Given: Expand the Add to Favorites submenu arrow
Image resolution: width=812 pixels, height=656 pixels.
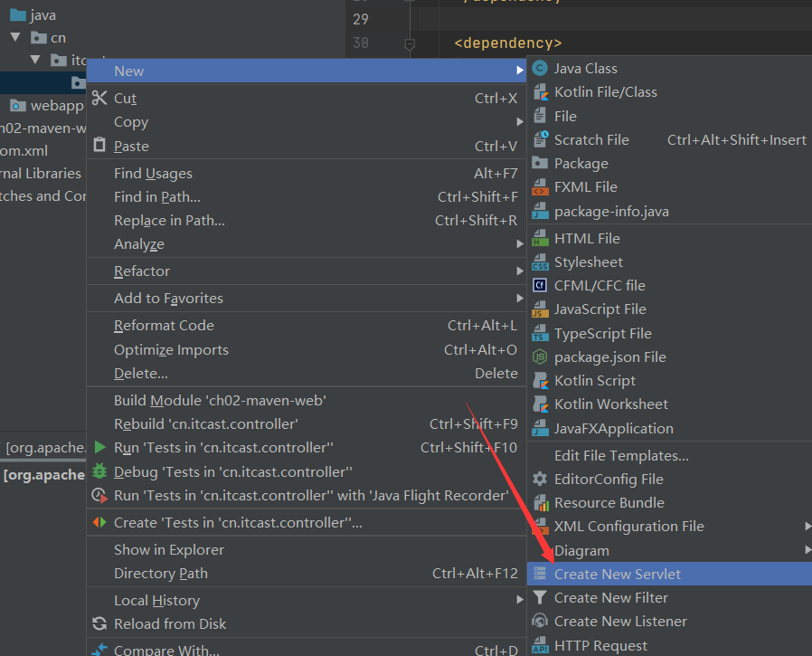Looking at the screenshot, I should 519,299.
